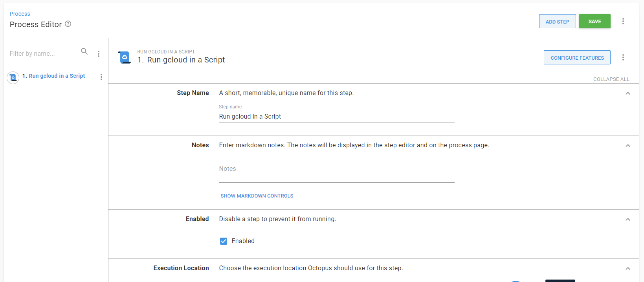
Task: Click into the Step name text field
Action: (x=336, y=117)
